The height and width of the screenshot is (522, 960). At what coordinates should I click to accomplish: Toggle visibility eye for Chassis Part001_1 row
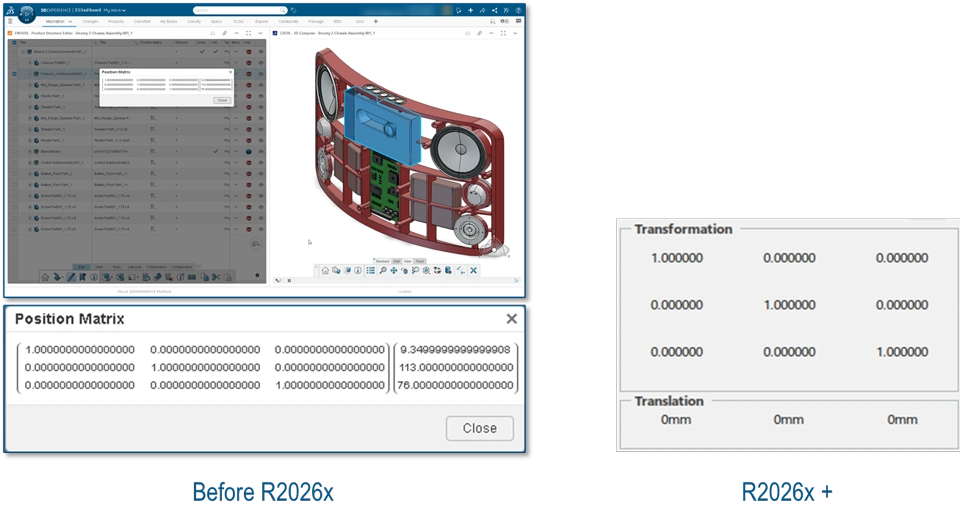[261, 62]
